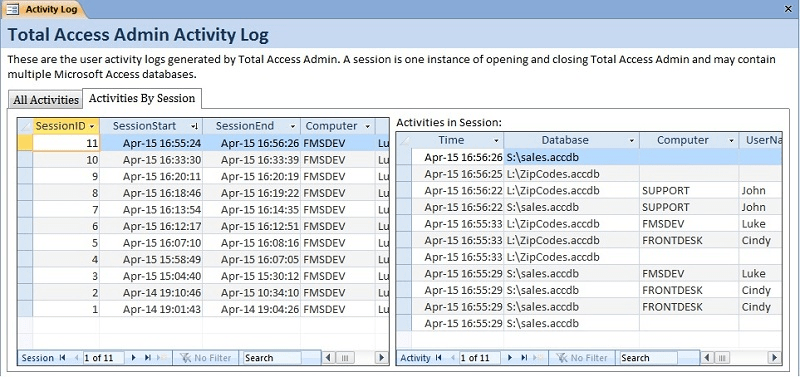Go to last record in Session navigator
Screen dimensions: 800x377
[148, 358]
